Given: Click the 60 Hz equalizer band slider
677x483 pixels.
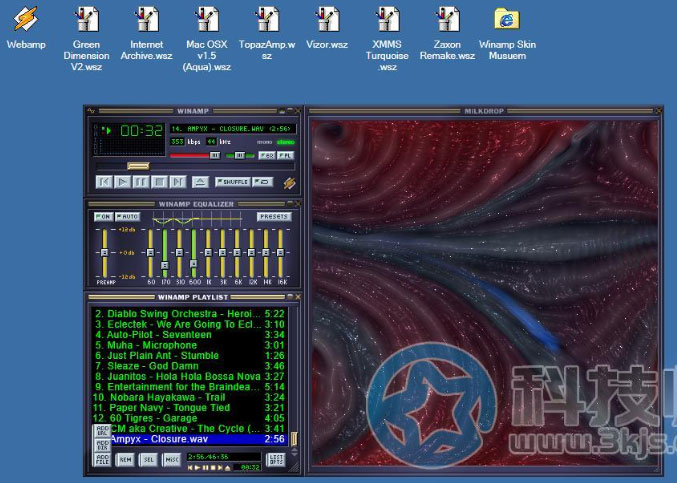Looking at the screenshot, I should pos(150,253).
